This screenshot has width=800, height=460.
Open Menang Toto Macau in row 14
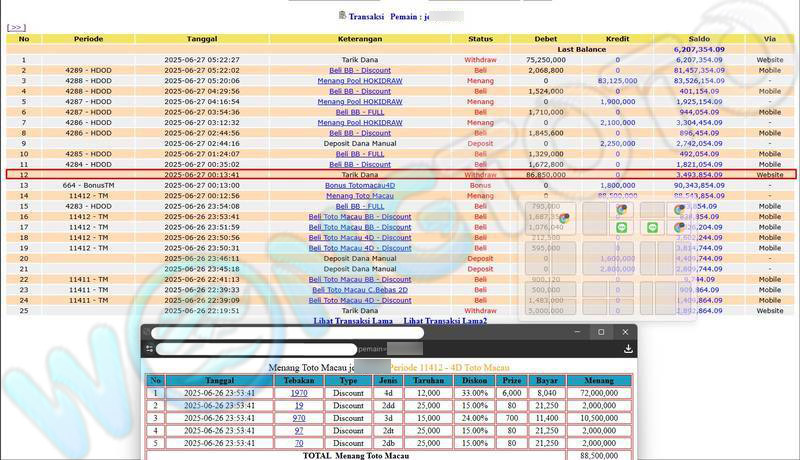[x=361, y=196]
